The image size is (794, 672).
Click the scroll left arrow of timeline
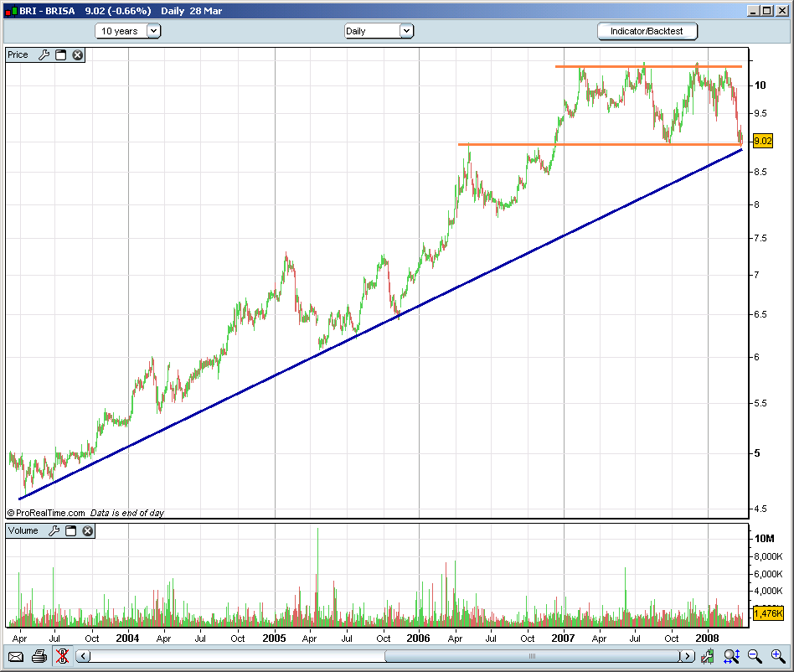[x=84, y=656]
